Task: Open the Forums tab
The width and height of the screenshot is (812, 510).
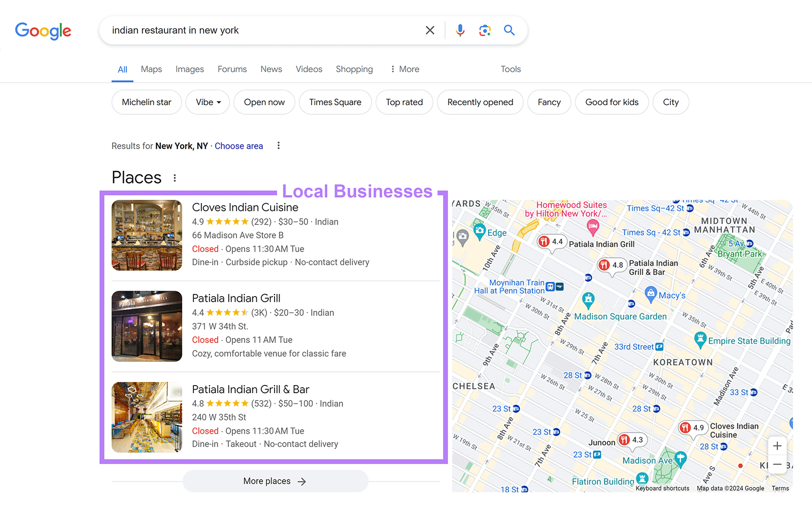Action: pos(232,69)
